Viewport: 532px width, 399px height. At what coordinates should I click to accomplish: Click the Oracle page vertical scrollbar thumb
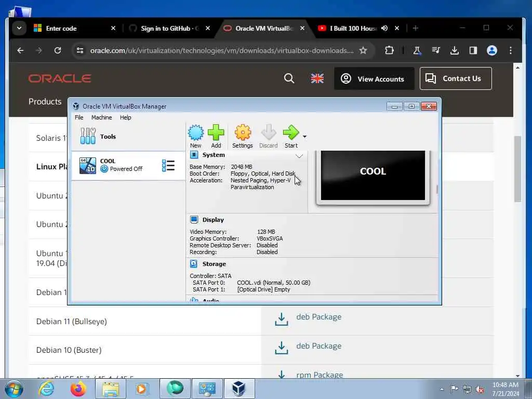click(x=517, y=169)
